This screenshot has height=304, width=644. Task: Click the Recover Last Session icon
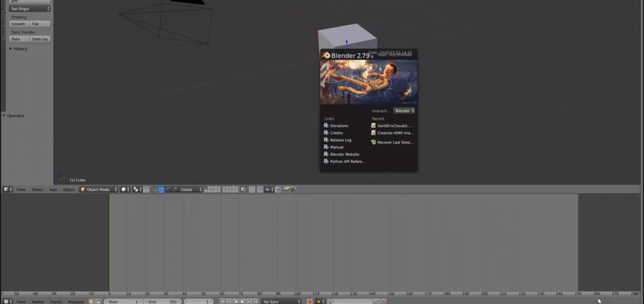tap(374, 142)
